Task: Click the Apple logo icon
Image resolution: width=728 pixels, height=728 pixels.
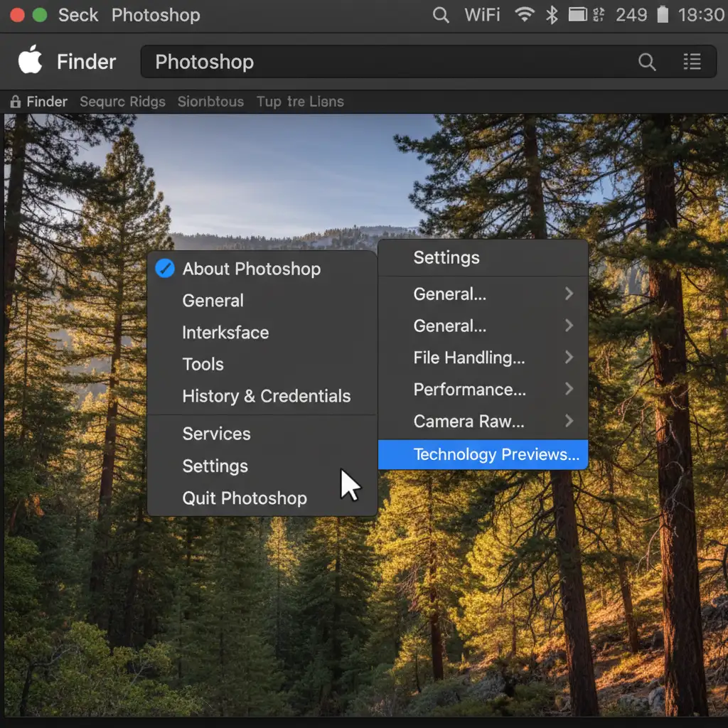Action: [x=30, y=62]
